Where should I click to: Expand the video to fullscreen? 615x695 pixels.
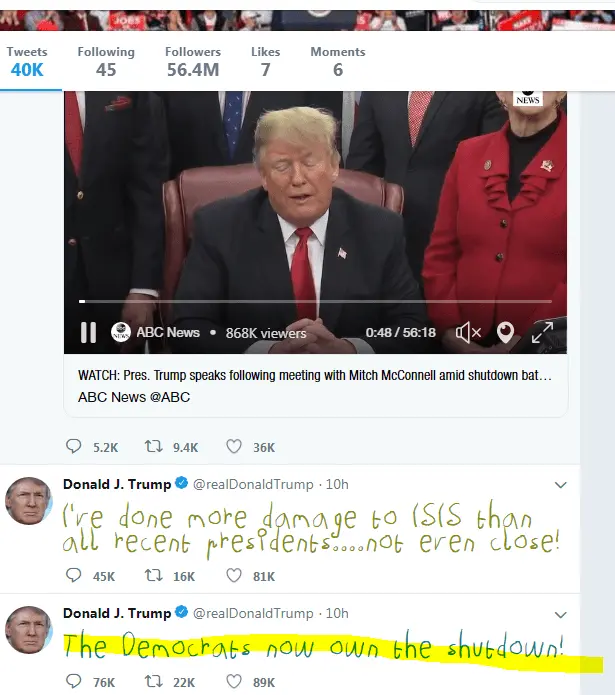tap(542, 332)
